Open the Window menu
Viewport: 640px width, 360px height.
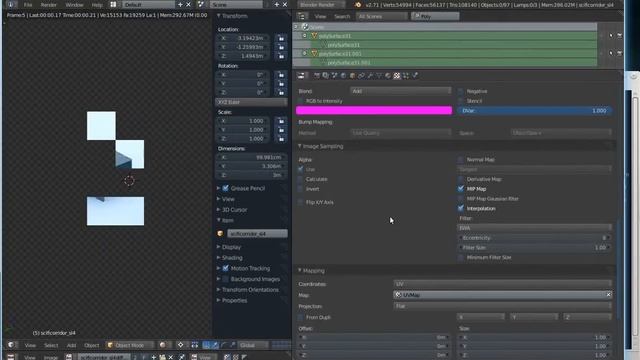74,5
